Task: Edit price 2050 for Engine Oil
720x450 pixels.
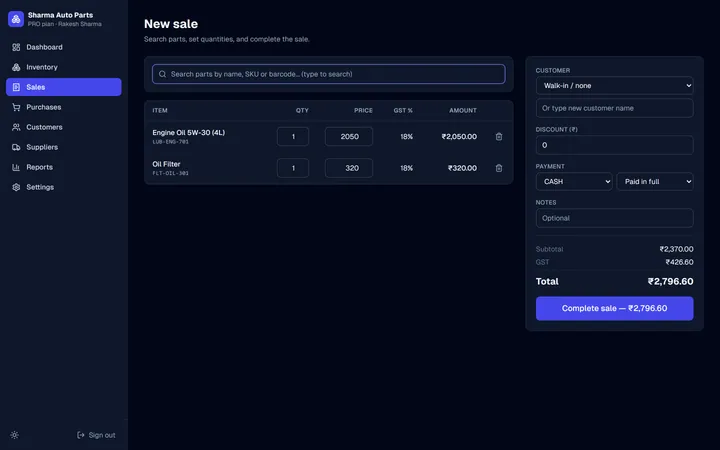Action: coord(349,136)
